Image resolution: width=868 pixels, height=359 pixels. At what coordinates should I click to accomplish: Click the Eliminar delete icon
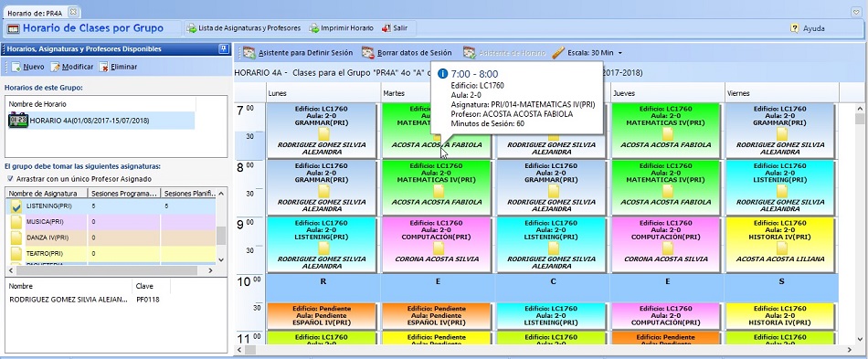coord(103,67)
